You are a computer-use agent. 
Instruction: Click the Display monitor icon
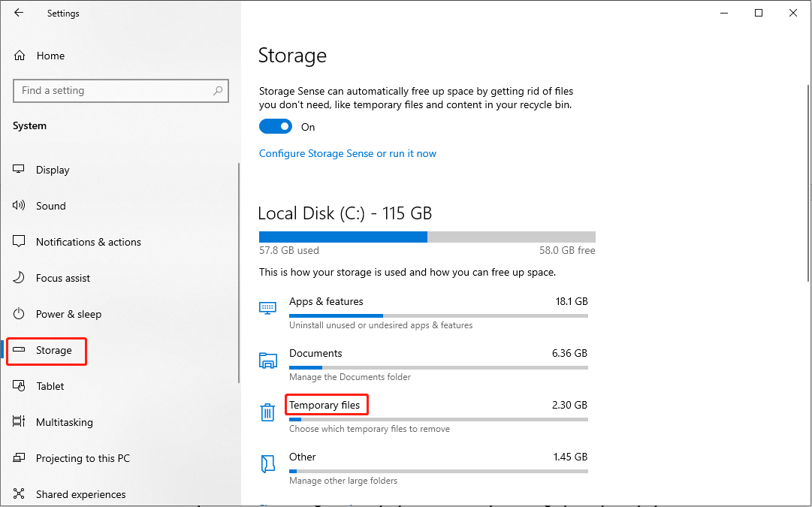tap(20, 170)
